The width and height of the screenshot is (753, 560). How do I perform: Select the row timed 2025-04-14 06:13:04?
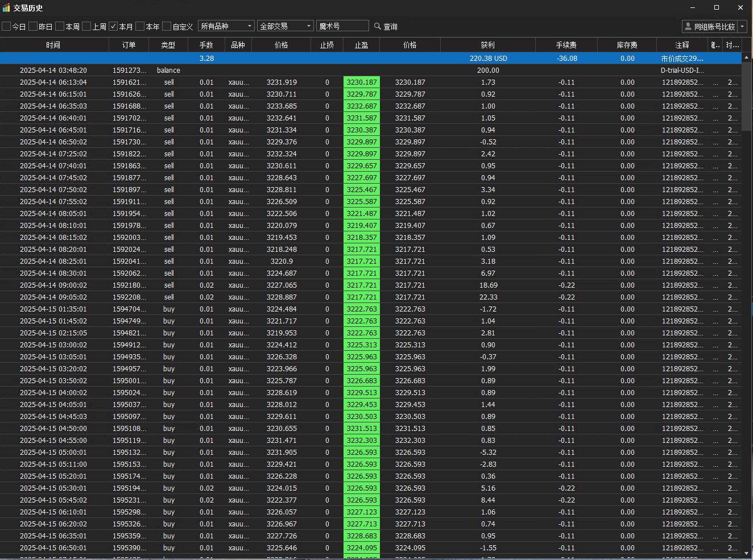point(371,82)
